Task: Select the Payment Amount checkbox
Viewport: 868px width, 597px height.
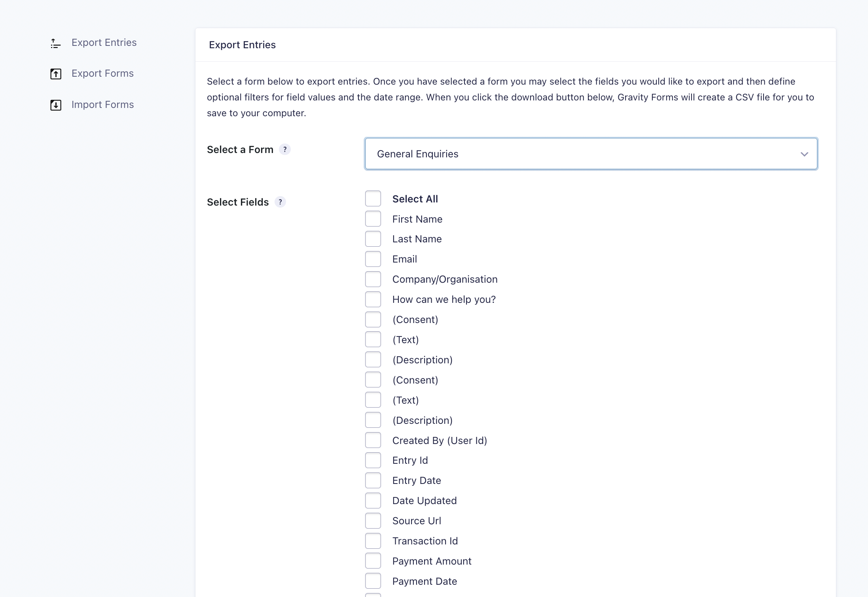Action: (373, 561)
